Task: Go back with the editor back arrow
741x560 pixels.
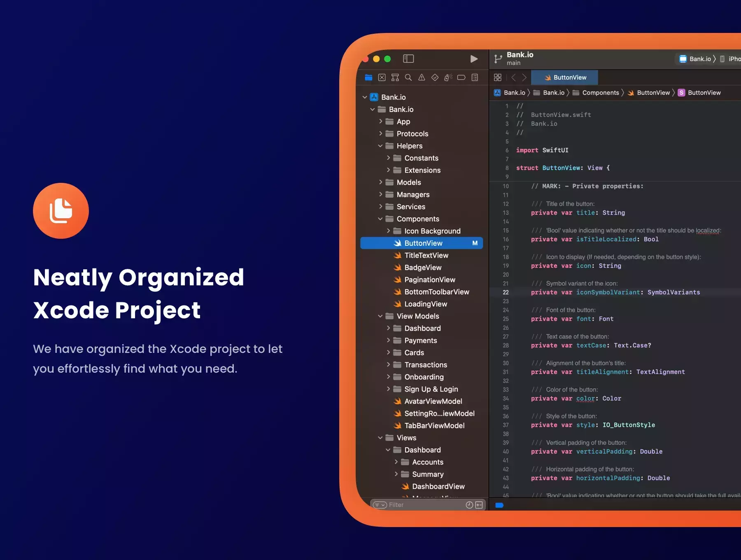Action: pyautogui.click(x=513, y=77)
